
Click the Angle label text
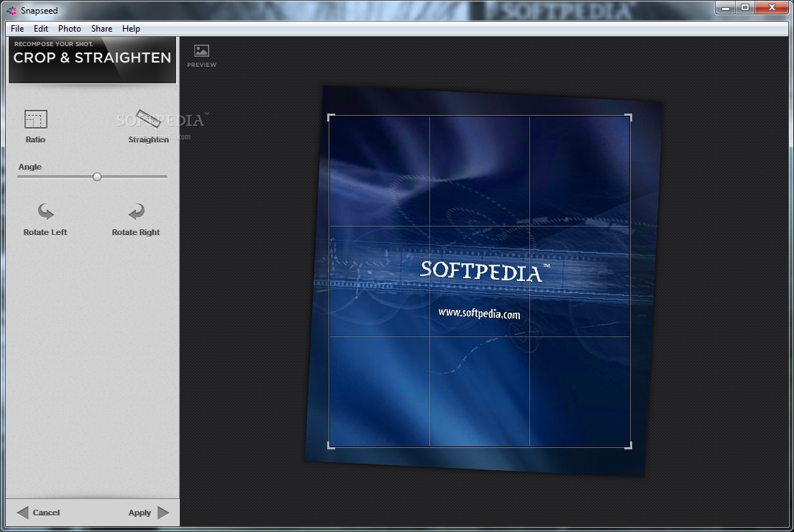point(30,167)
